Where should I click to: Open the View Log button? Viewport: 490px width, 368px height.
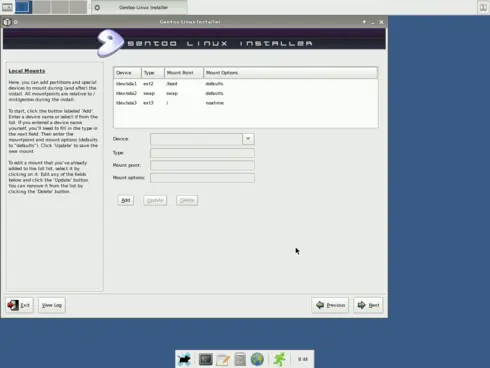click(52, 305)
